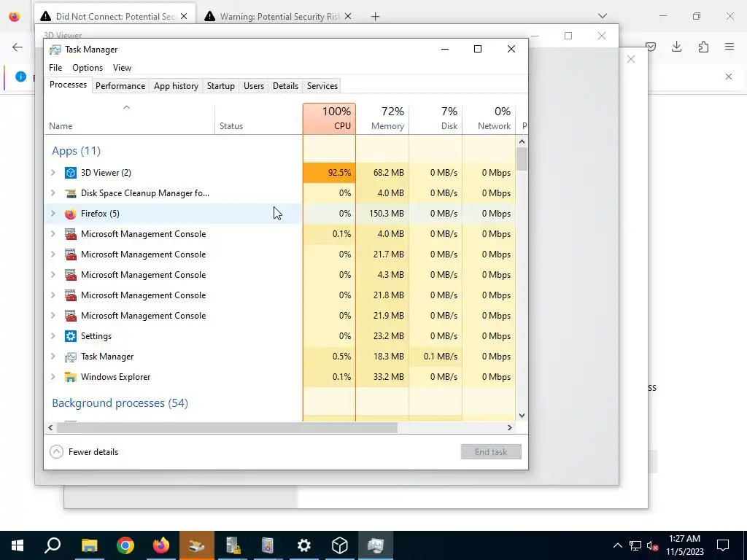Open the View menu
Screen dimensions: 747x560
pyautogui.click(x=122, y=68)
